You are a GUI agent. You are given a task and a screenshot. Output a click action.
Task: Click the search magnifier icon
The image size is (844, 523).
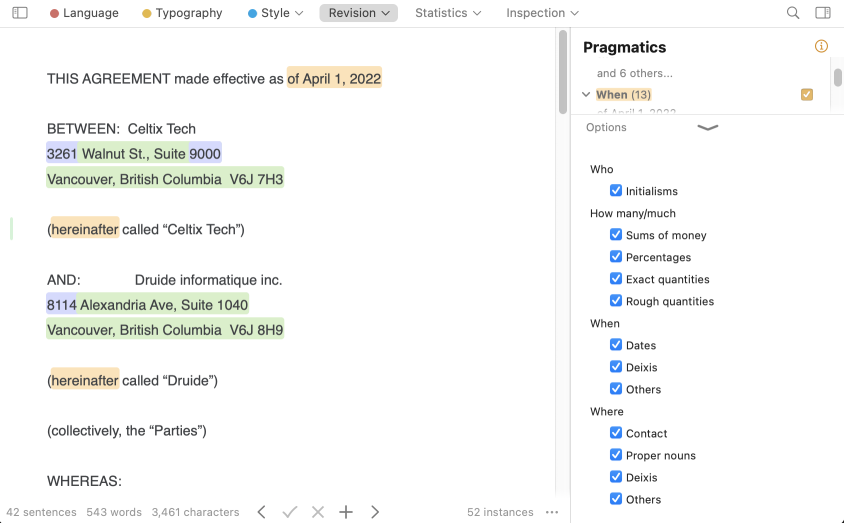(793, 13)
